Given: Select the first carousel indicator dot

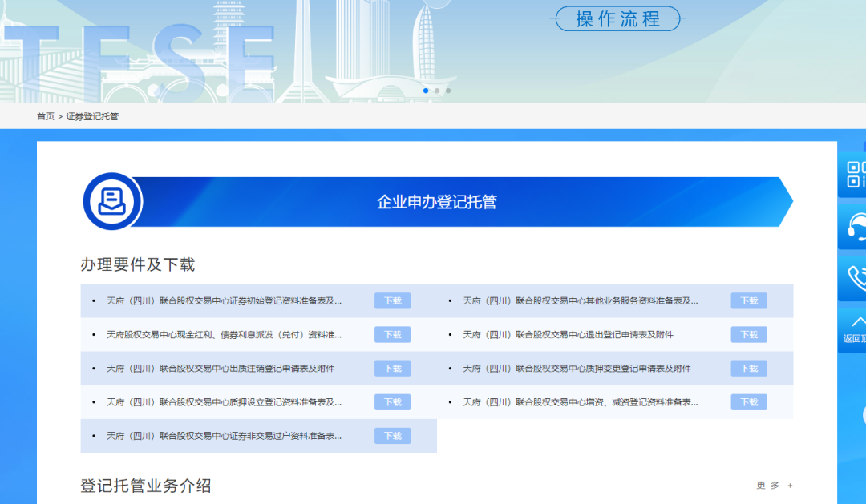Looking at the screenshot, I should (426, 91).
